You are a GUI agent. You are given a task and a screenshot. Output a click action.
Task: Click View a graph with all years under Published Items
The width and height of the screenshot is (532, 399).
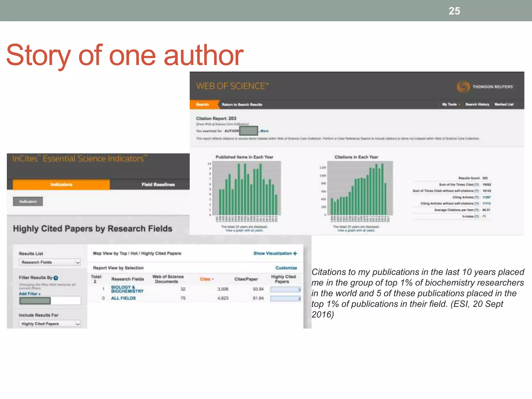[x=244, y=230]
